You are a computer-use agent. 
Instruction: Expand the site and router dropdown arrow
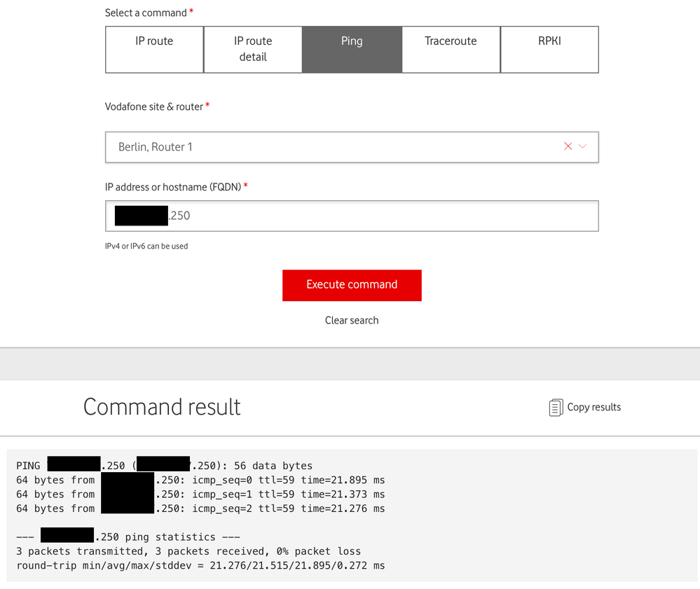pyautogui.click(x=582, y=146)
